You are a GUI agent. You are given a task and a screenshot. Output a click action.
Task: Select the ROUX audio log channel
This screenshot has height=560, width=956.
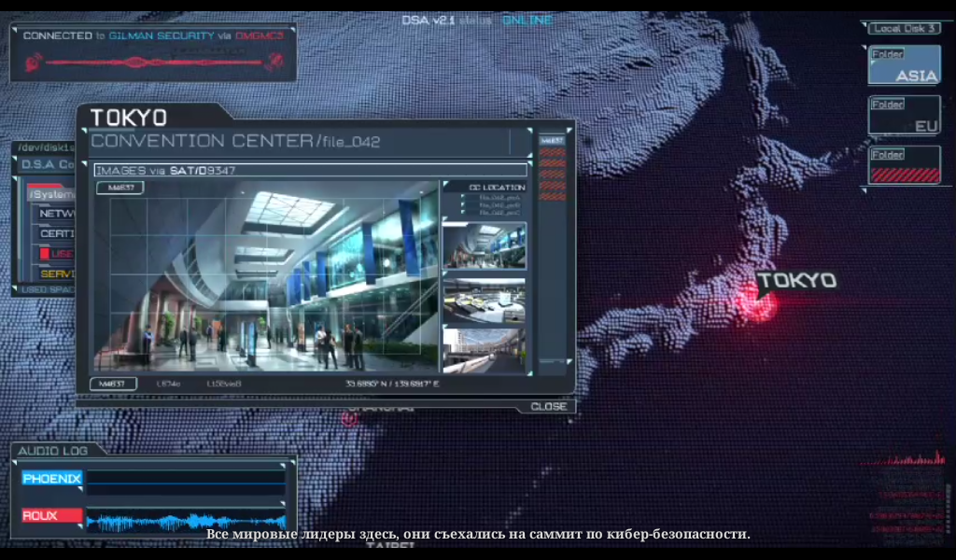pyautogui.click(x=52, y=515)
